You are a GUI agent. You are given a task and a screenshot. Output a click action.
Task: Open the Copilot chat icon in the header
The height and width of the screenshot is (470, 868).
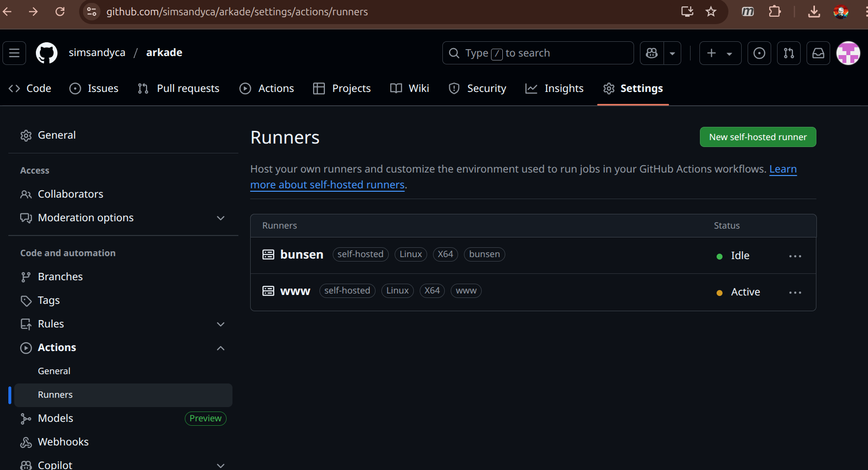[652, 53]
